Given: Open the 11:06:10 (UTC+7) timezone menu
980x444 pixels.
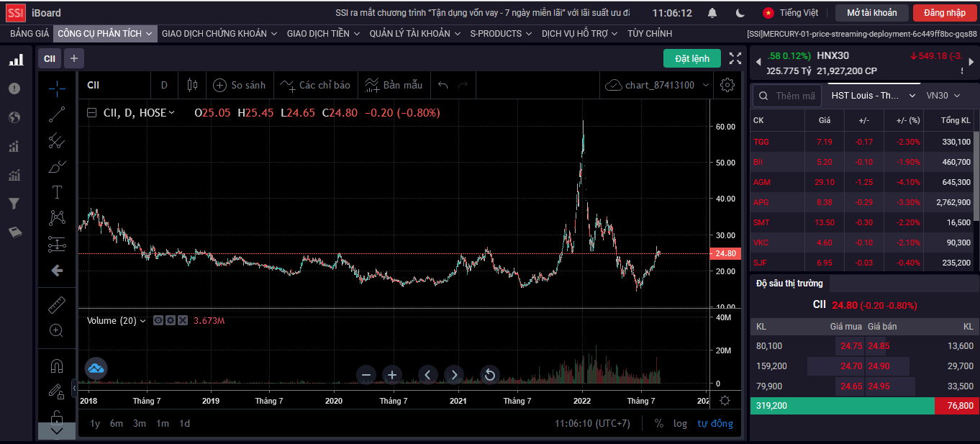Looking at the screenshot, I should click(592, 423).
